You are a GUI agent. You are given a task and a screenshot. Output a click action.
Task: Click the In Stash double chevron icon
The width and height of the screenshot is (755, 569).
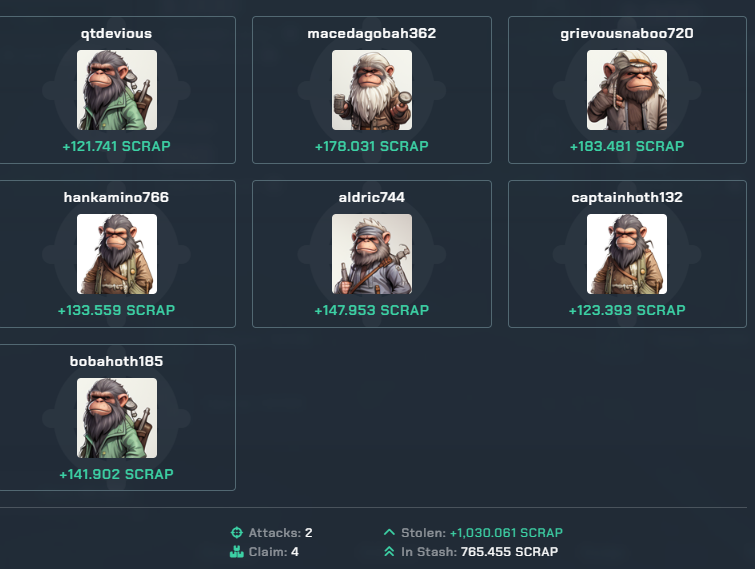click(x=389, y=552)
